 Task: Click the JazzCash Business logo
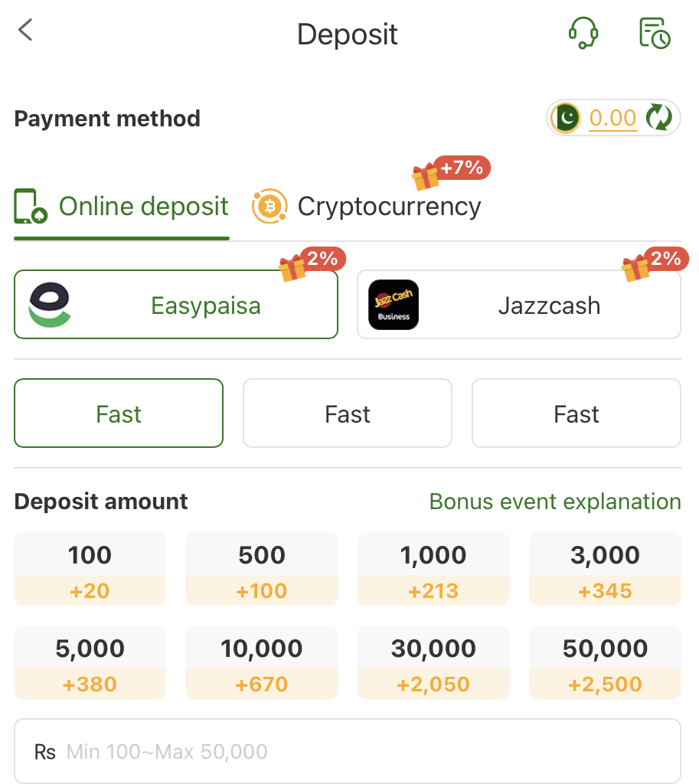click(x=394, y=305)
